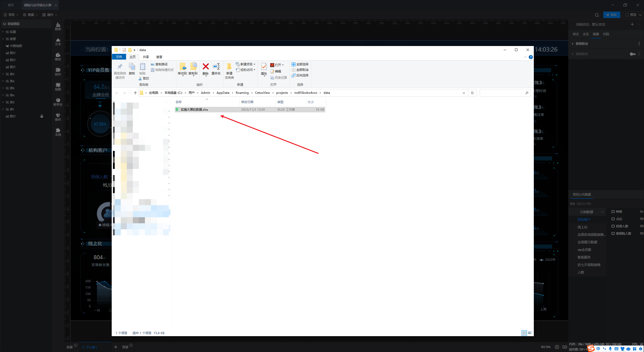The width and height of the screenshot is (644, 352).
Task: Check the 种类 field checkbox
Action: [613, 211]
